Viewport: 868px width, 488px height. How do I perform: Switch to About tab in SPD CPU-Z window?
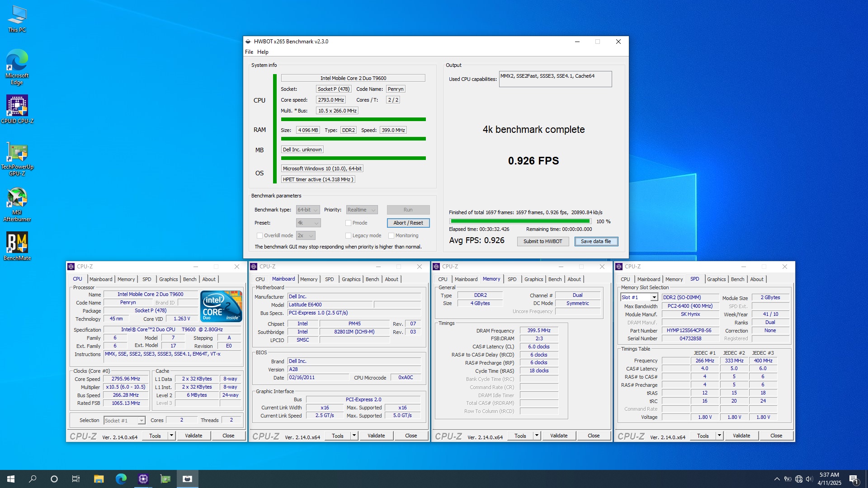(757, 279)
